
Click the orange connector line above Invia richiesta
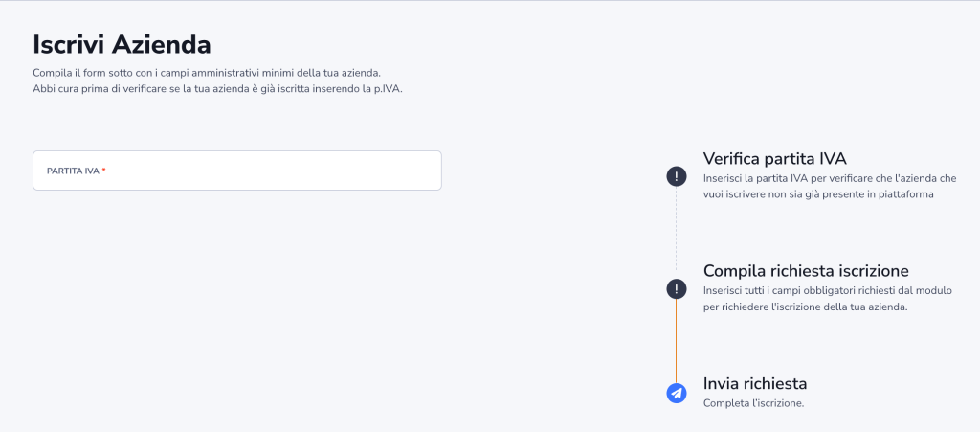[677, 340]
